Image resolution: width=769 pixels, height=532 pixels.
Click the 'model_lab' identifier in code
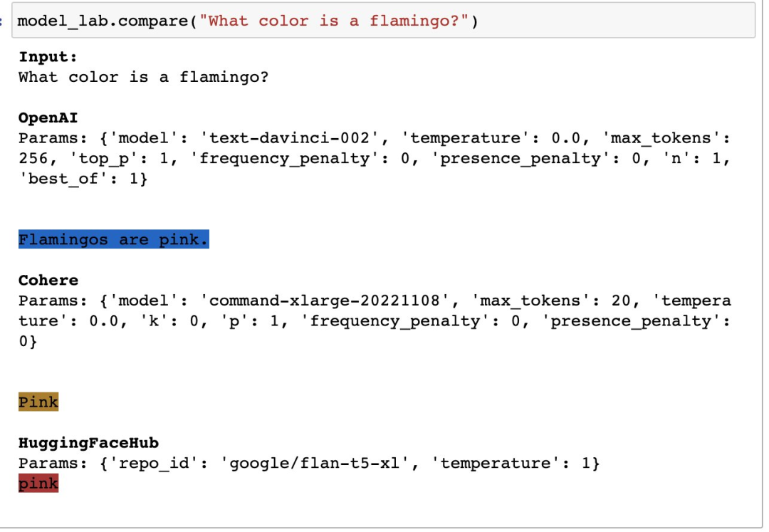[63, 21]
